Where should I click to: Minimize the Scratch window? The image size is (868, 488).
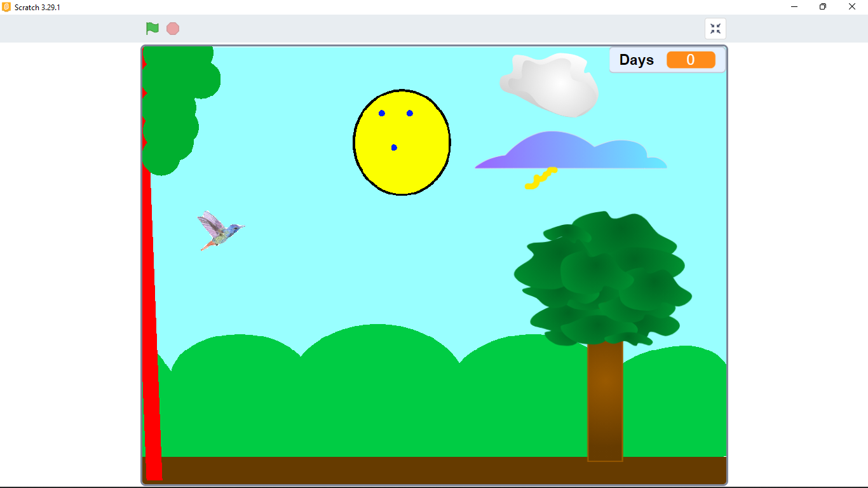click(x=794, y=7)
